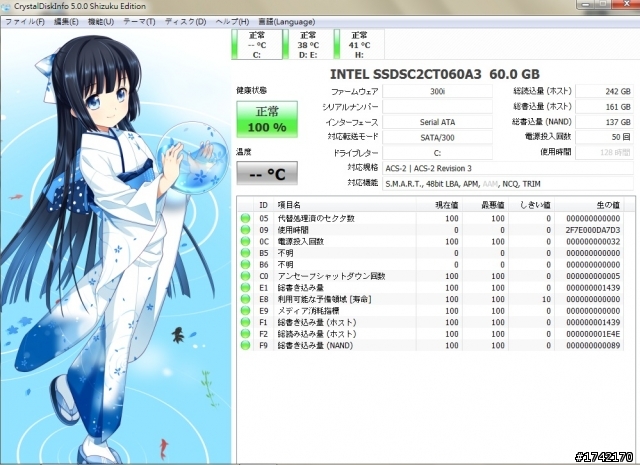This screenshot has width=640, height=465.
Task: Click status icon for attribute F1
Action: [245, 322]
